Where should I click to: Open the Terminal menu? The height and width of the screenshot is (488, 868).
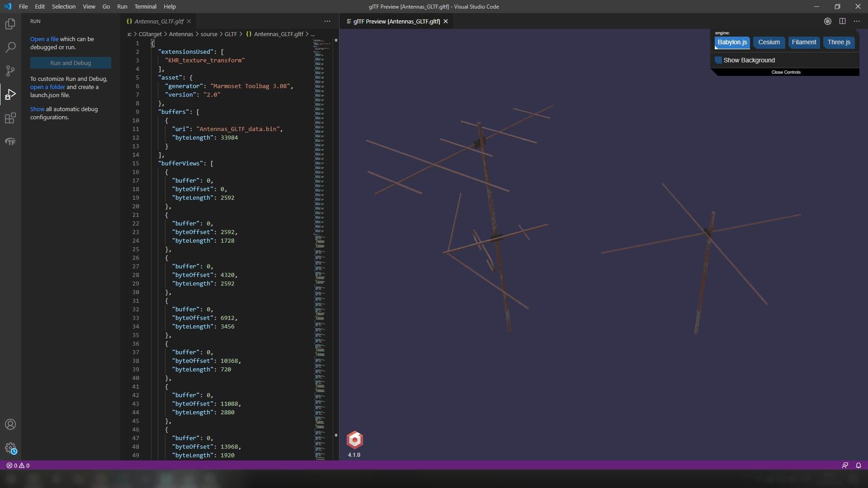coord(145,6)
